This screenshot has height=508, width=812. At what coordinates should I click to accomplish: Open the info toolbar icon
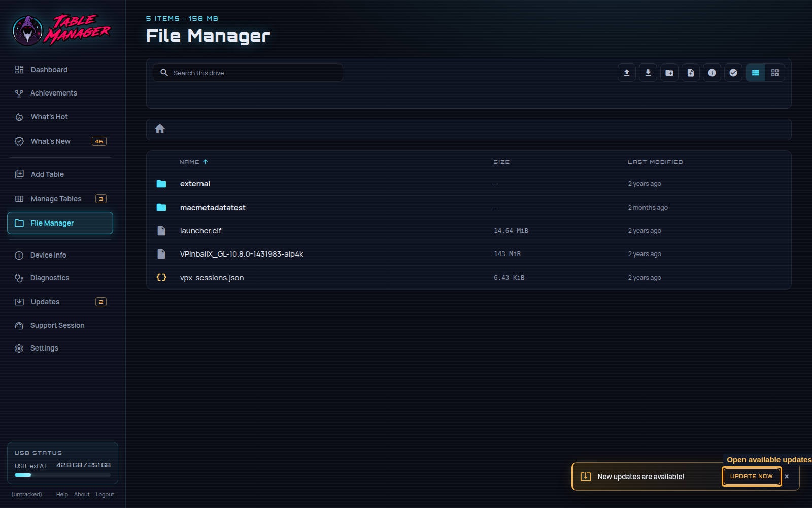pos(712,73)
